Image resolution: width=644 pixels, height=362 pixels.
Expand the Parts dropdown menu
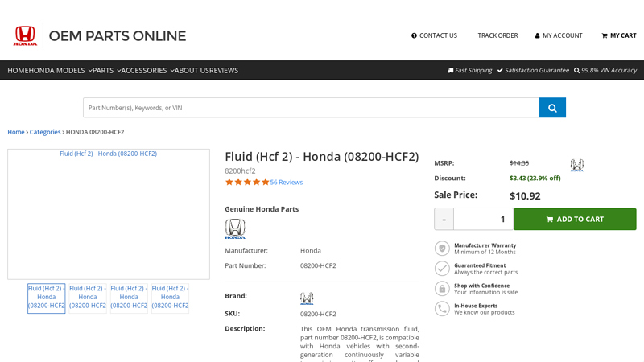[106, 70]
